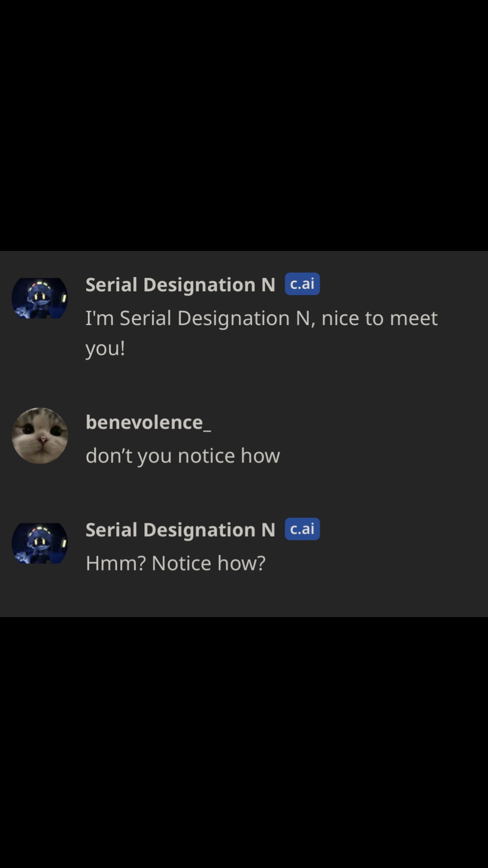The image size is (488, 868).
Task: Click the word "how" in benevolence_'s message
Action: coord(260,455)
